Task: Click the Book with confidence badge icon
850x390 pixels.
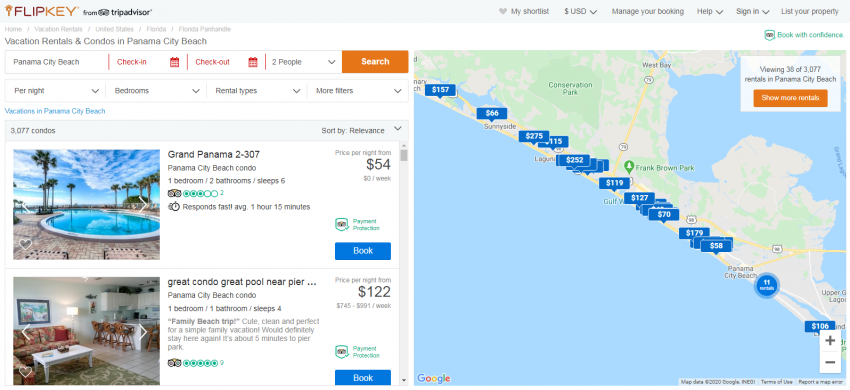Action: pos(769,35)
